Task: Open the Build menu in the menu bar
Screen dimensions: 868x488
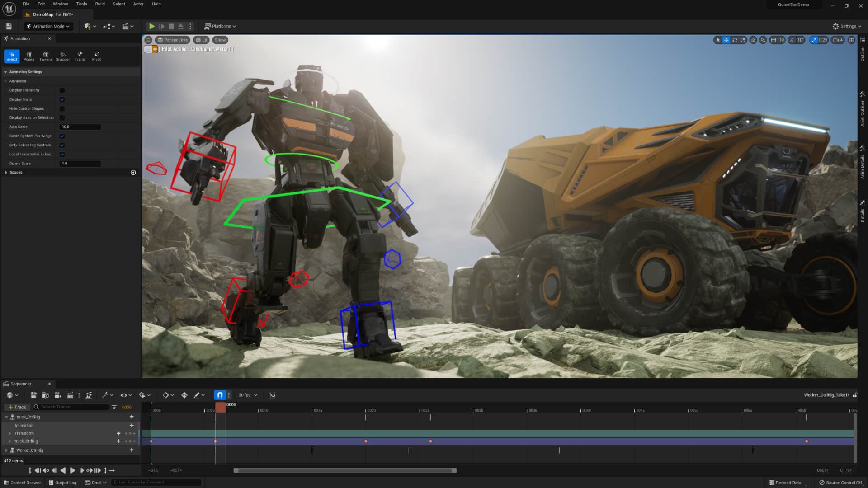Action: (99, 4)
